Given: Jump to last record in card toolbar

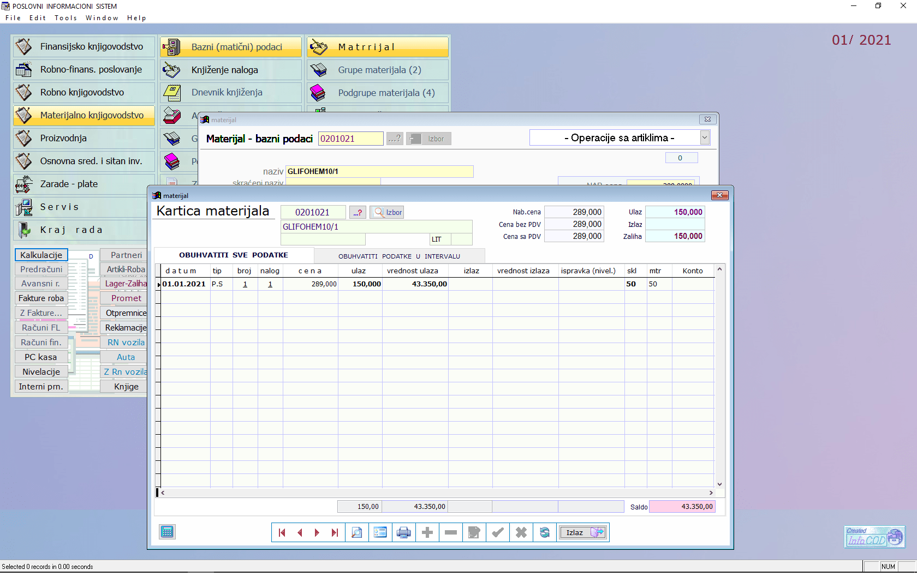Looking at the screenshot, I should pos(335,532).
